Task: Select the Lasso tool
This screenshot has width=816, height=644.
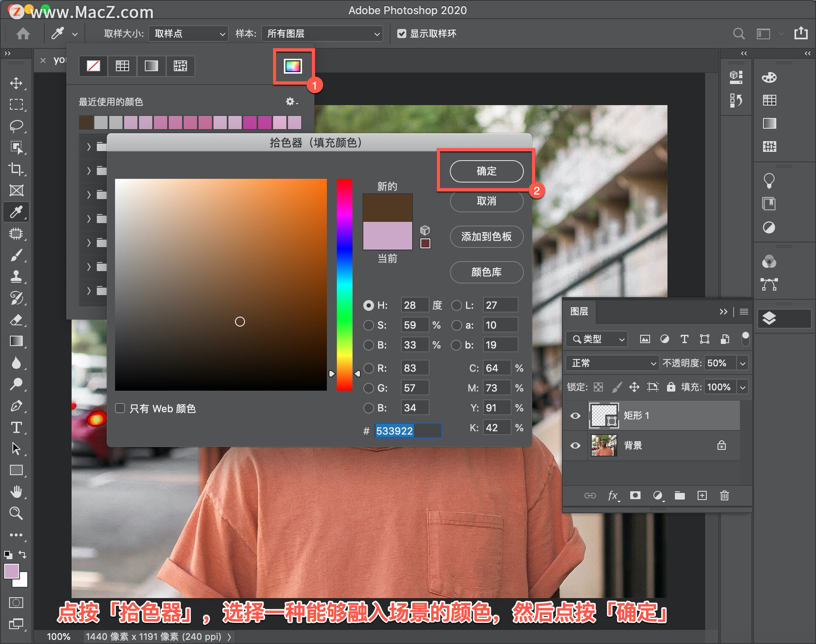Action: click(16, 126)
